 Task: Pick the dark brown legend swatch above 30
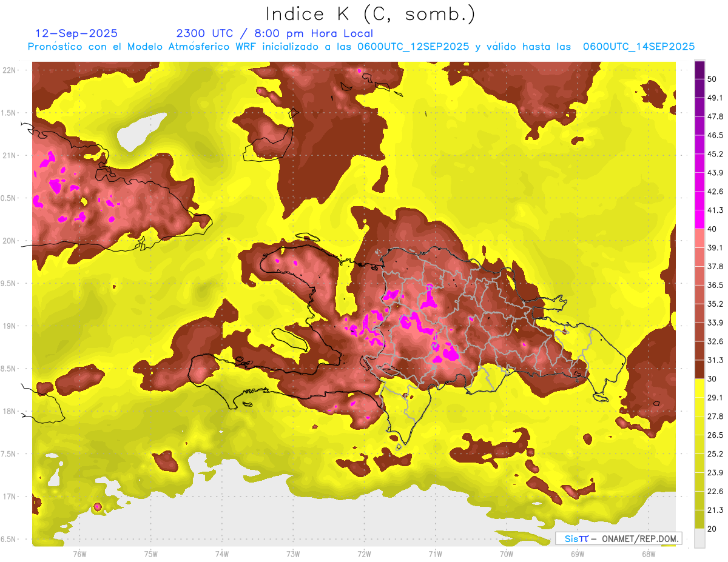(x=699, y=369)
